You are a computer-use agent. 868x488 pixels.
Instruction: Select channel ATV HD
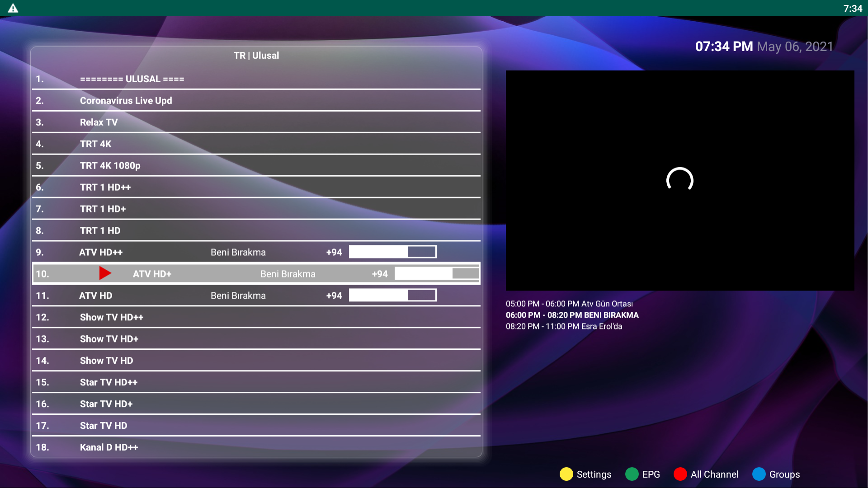click(x=256, y=296)
